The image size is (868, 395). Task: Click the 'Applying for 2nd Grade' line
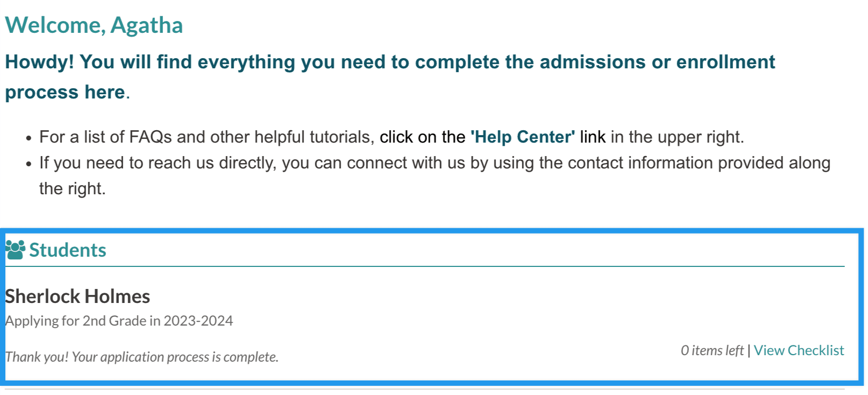click(81, 321)
